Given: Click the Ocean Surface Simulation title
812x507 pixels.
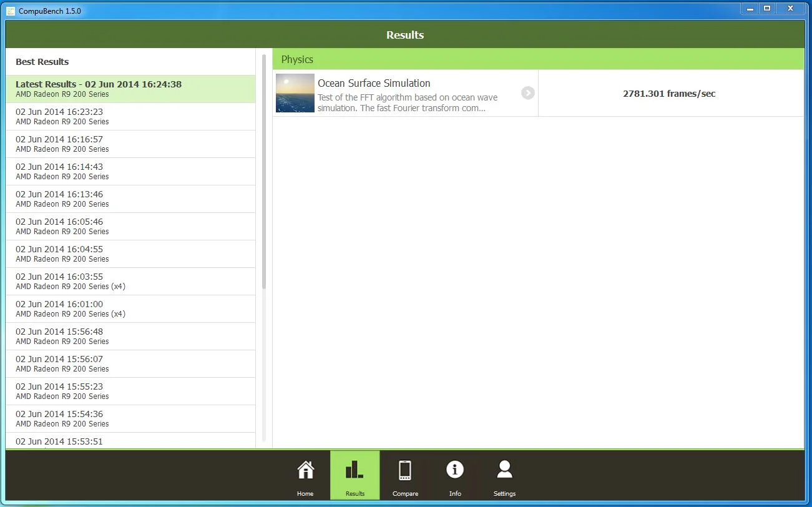Looking at the screenshot, I should coord(374,83).
